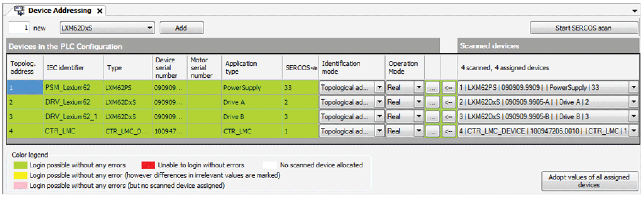Image resolution: width=644 pixels, height=199 pixels.
Task: Close the Device Addressing tab
Action: (x=99, y=11)
